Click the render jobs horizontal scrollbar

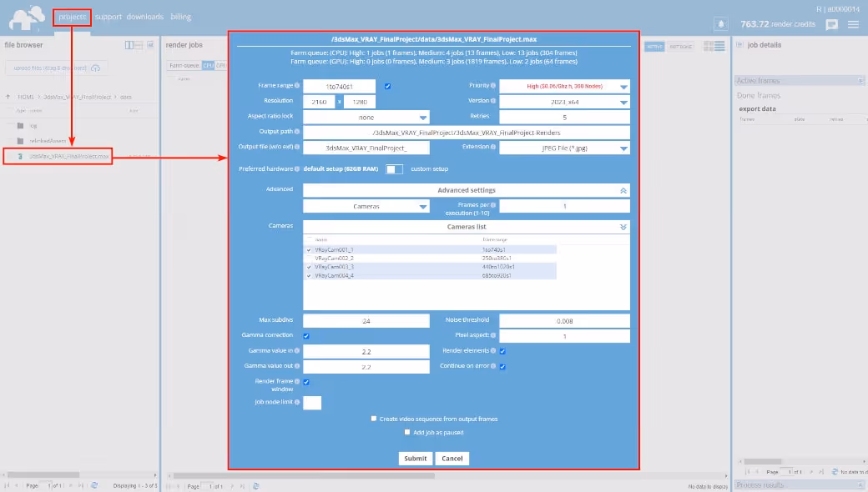[304, 475]
